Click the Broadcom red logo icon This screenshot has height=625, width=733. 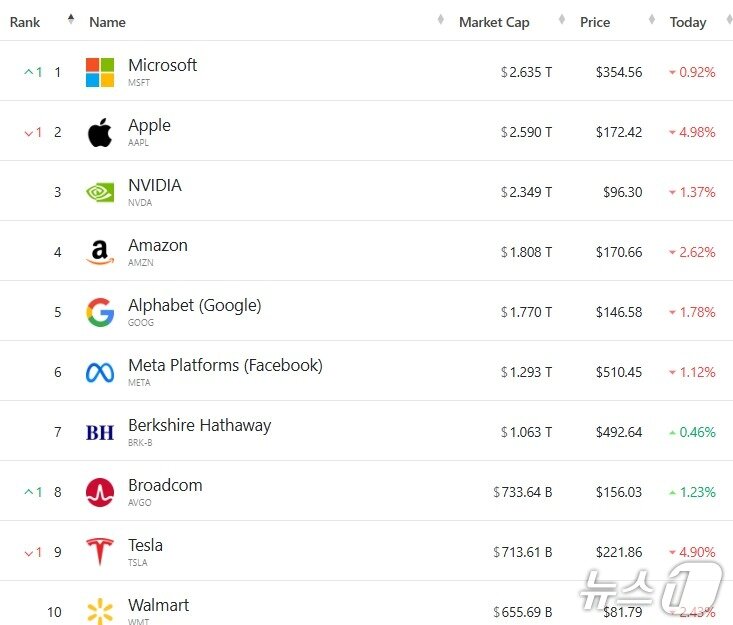pyautogui.click(x=100, y=492)
